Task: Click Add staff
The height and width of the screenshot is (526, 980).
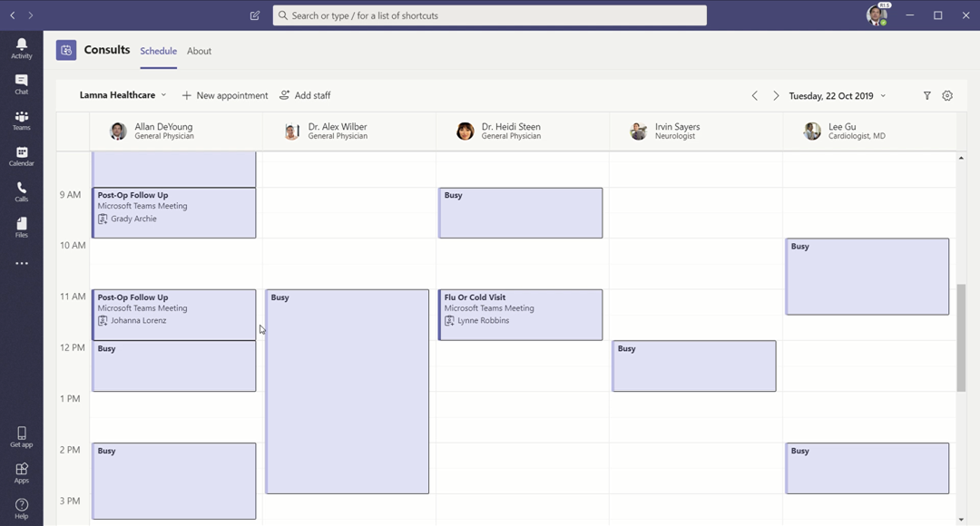Action: (x=305, y=95)
